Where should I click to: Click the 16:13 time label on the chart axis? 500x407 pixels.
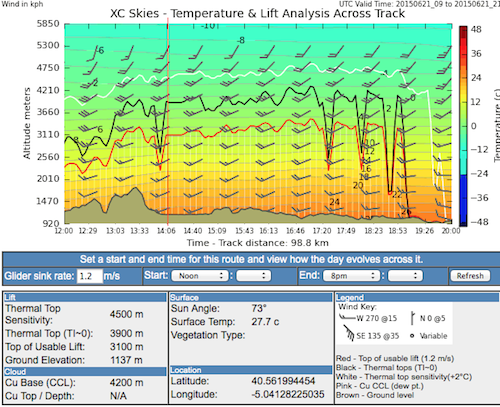[x=269, y=231]
